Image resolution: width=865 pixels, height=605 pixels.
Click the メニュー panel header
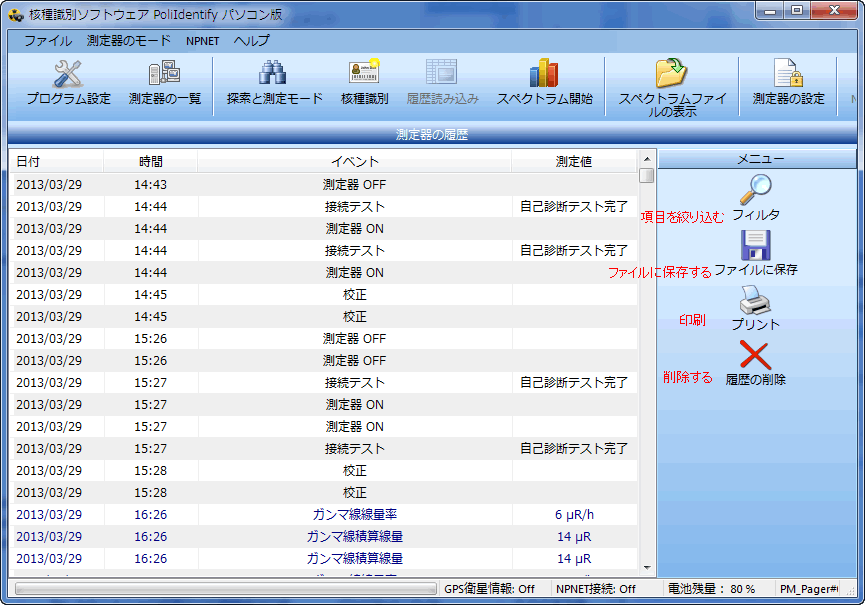click(757, 159)
